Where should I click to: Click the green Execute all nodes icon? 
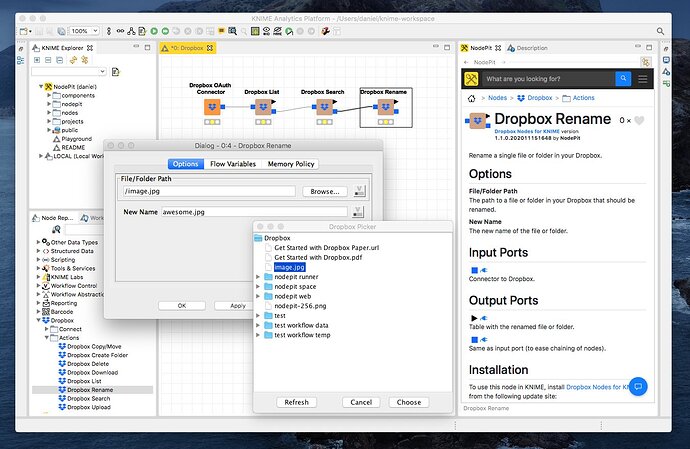[165, 31]
